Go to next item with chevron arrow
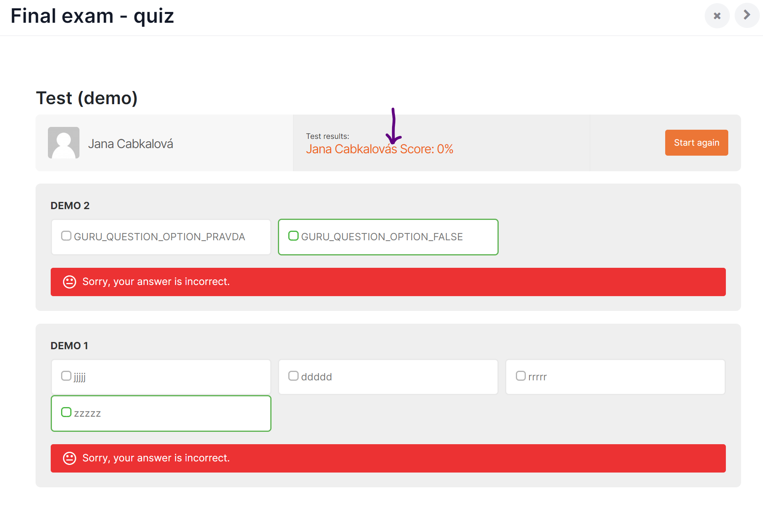 pyautogui.click(x=747, y=15)
